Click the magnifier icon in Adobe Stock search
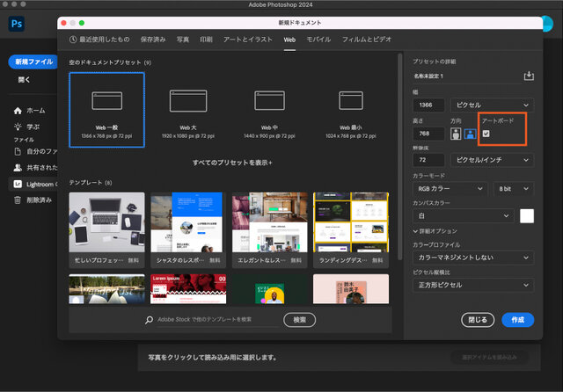Viewport: 563px width, 392px height. [149, 320]
